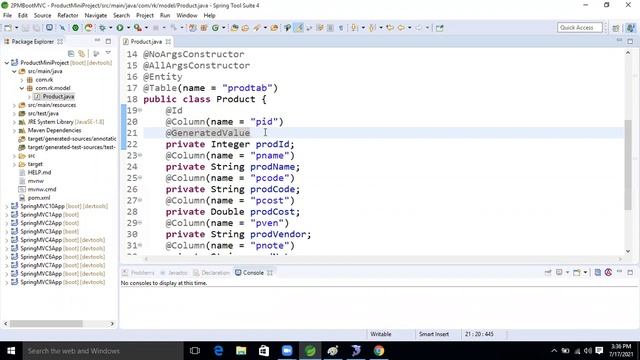Close the Product.java editor tab
Viewport: 640px width, 360px height.
pyautogui.click(x=168, y=42)
